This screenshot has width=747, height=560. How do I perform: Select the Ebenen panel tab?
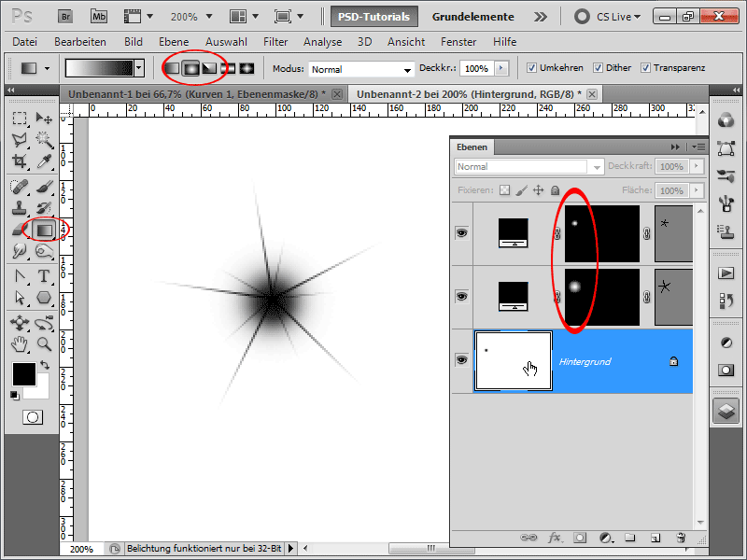472,147
